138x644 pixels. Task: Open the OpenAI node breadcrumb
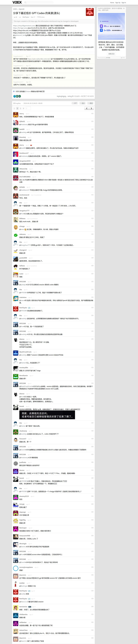(x=21, y=9)
